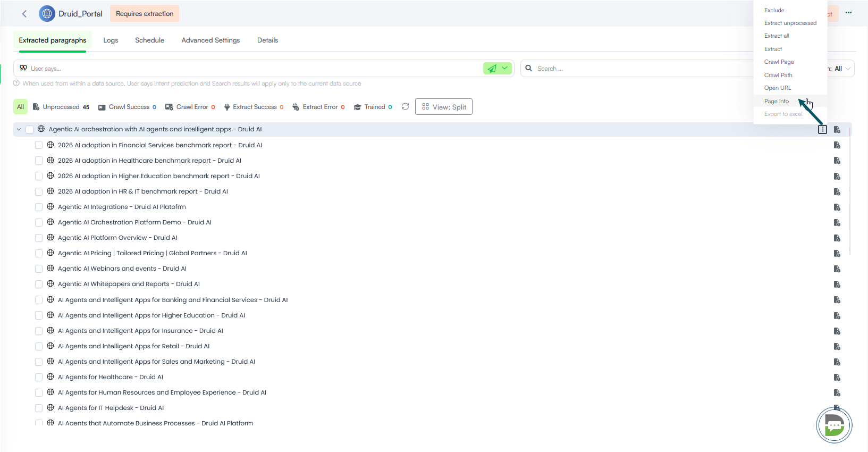Send the User says query with paper plane
The image size is (868, 452).
click(492, 69)
